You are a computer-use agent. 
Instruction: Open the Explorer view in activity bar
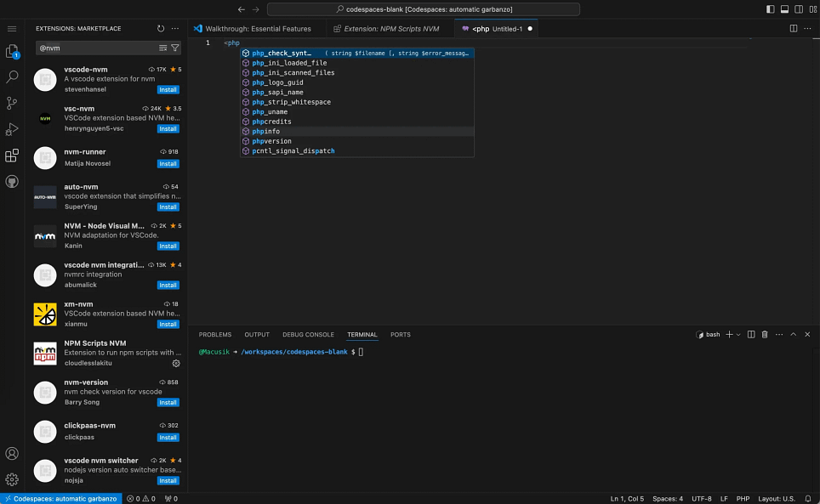12,51
